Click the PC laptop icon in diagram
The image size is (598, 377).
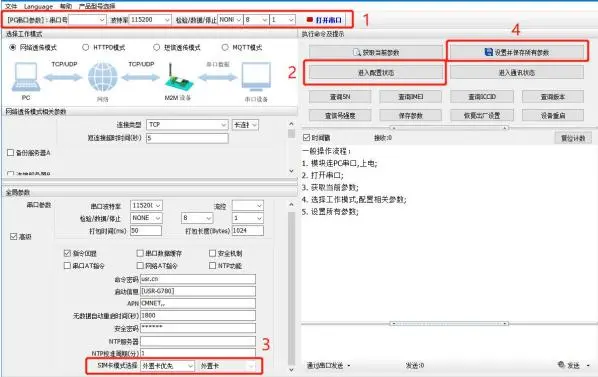pos(26,77)
